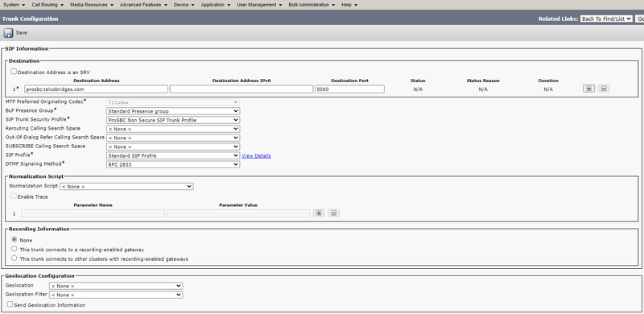The width and height of the screenshot is (644, 314).
Task: Open Geolocation dropdown
Action: coord(116,286)
